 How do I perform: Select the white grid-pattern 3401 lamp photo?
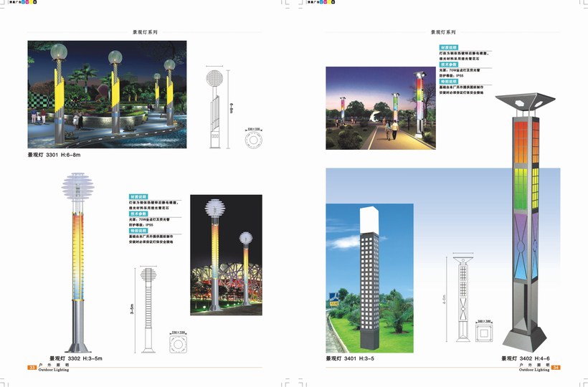tap(369, 278)
